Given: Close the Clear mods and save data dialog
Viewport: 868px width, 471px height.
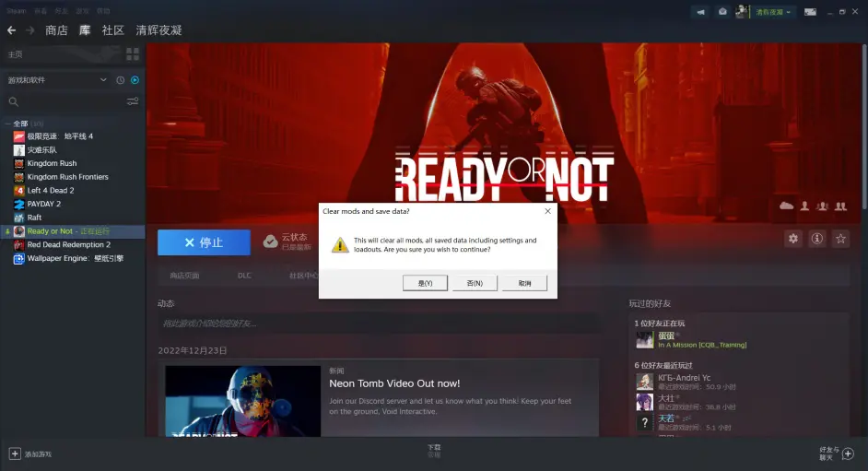Looking at the screenshot, I should pos(547,211).
